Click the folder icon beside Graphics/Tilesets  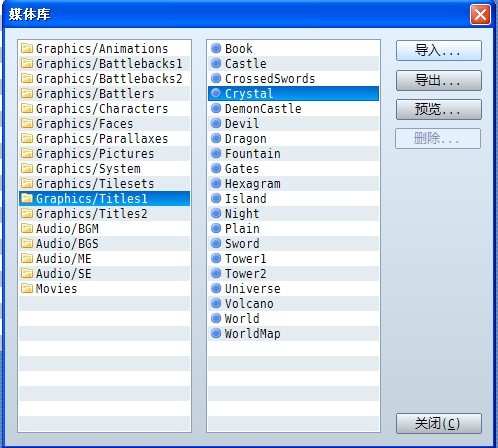tap(27, 183)
